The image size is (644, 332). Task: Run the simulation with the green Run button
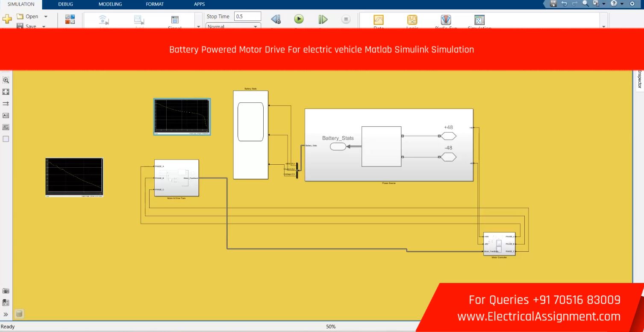(299, 19)
